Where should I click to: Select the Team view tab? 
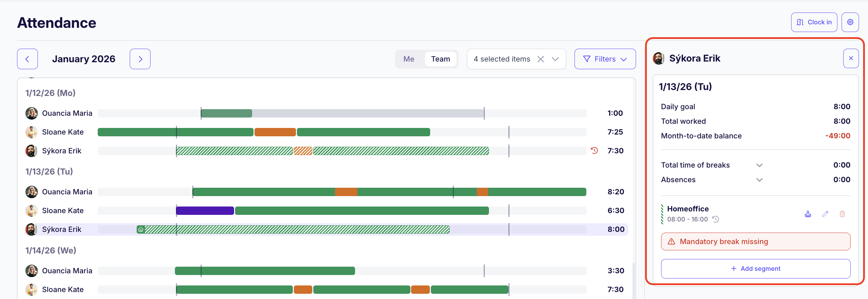click(x=440, y=59)
